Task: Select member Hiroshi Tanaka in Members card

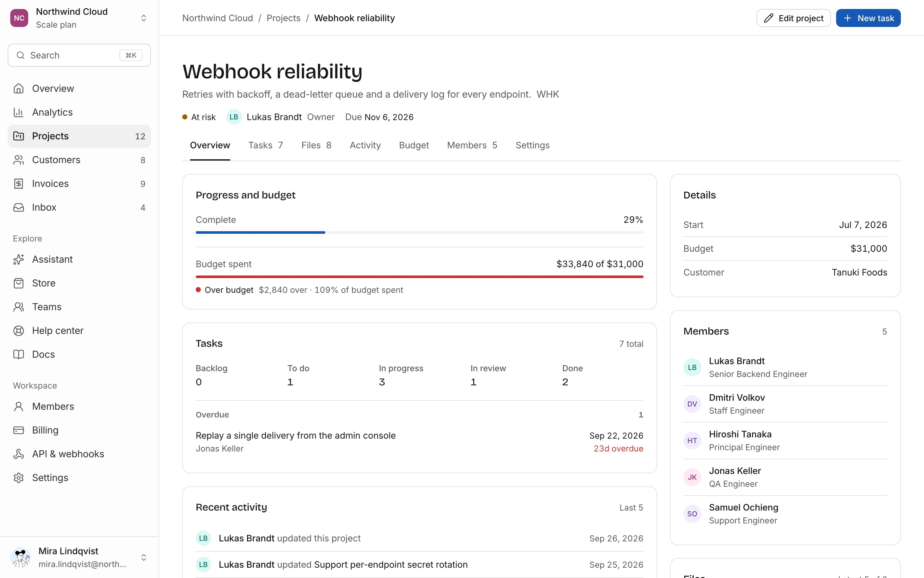Action: 785,441
